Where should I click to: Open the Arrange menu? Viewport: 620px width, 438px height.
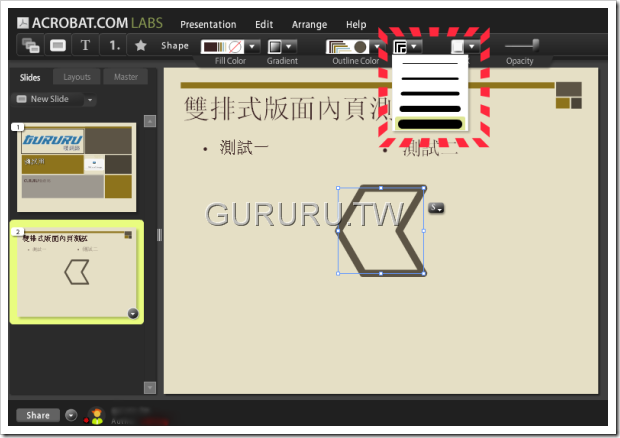click(309, 25)
